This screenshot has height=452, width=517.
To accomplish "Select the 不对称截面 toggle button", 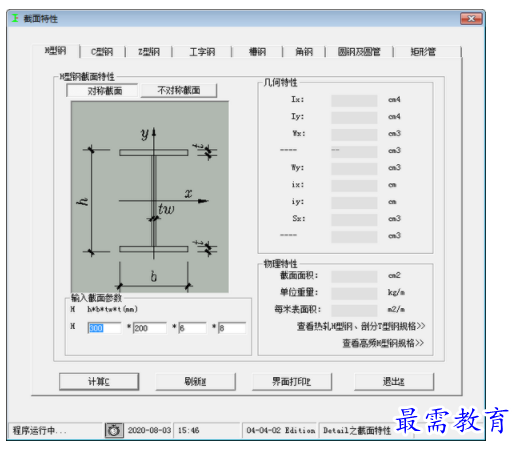I will [179, 90].
